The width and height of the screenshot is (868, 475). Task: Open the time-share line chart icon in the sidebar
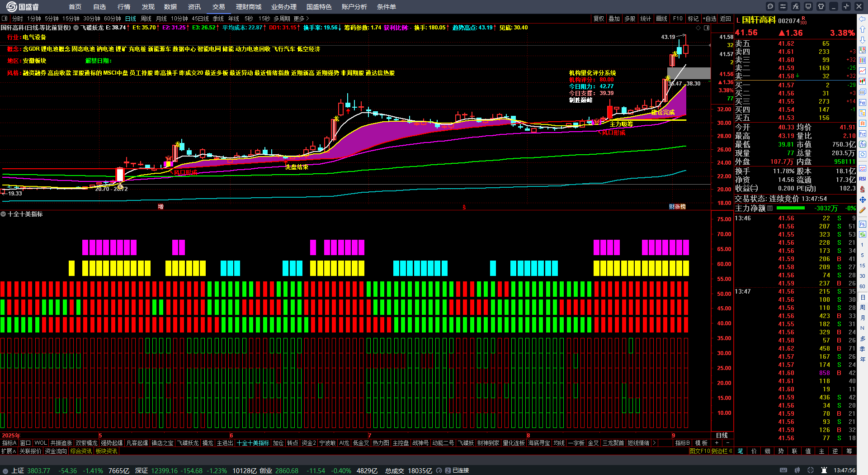pos(863,71)
